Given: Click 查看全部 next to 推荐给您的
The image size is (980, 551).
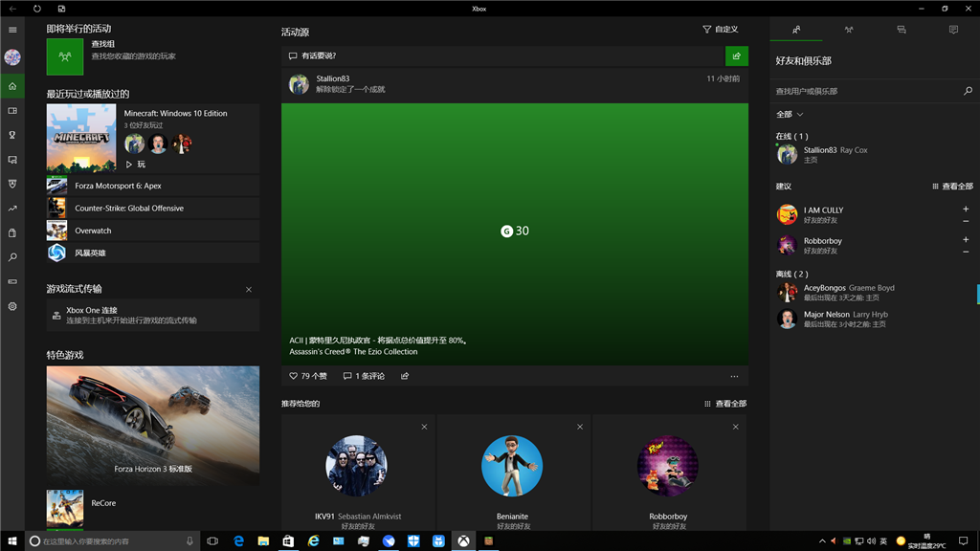Looking at the screenshot, I should (x=725, y=404).
